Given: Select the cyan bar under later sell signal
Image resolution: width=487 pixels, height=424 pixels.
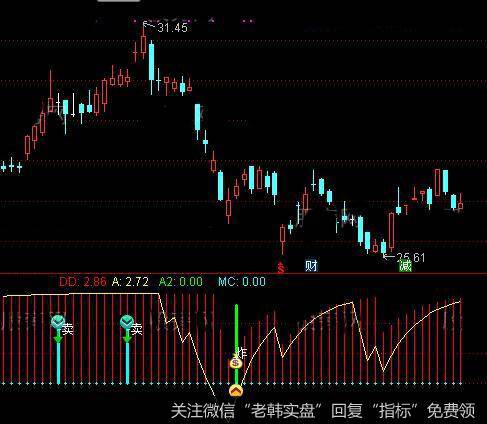Looking at the screenshot, I should coord(127,363).
